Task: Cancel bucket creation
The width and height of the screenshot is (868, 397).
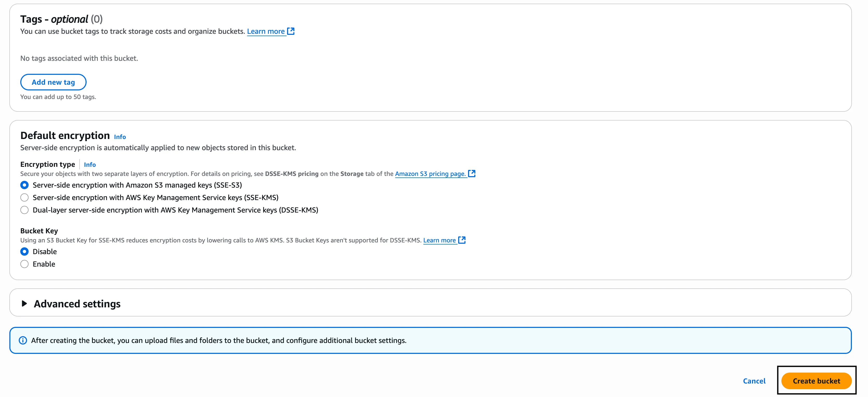Action: click(x=754, y=381)
